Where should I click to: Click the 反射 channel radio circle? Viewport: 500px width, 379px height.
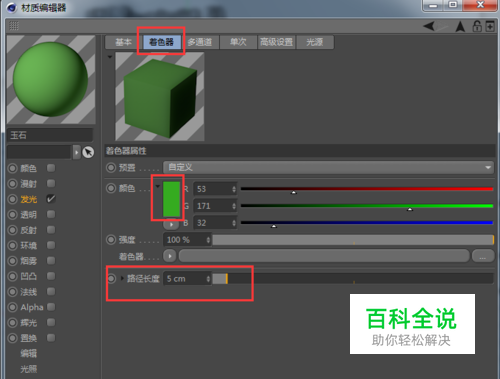pos(12,230)
